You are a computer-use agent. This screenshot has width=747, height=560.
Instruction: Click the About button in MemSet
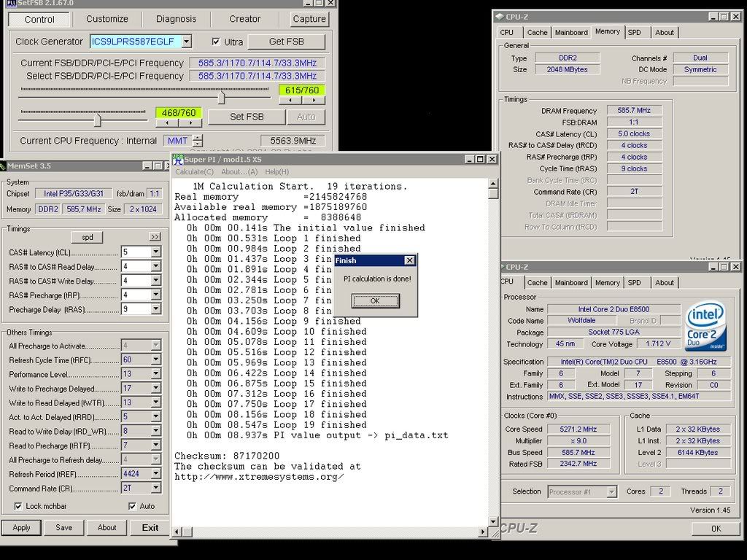point(107,528)
